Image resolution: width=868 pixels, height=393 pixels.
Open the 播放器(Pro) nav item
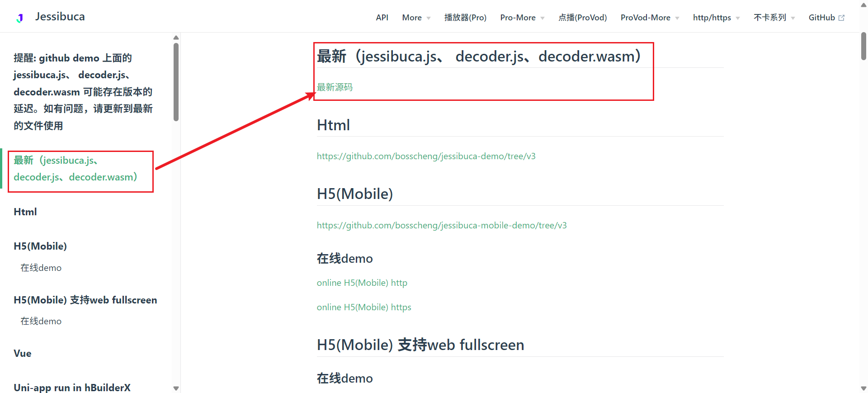tap(465, 18)
